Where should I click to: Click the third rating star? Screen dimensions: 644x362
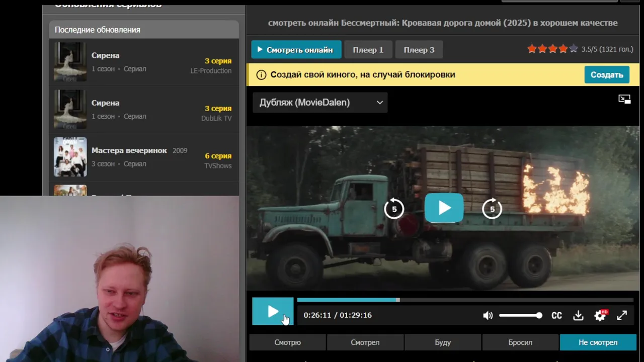point(552,49)
